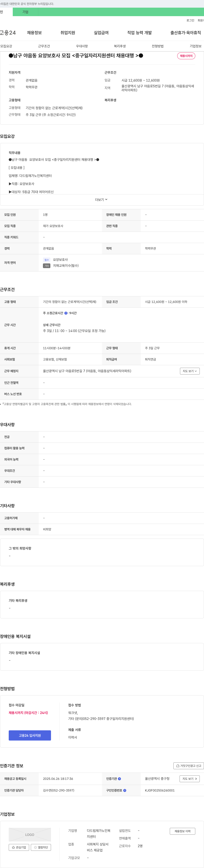This screenshot has height=868, width=204.
Task: Click info icon beside 인증기관 label
Action: pos(119,779)
